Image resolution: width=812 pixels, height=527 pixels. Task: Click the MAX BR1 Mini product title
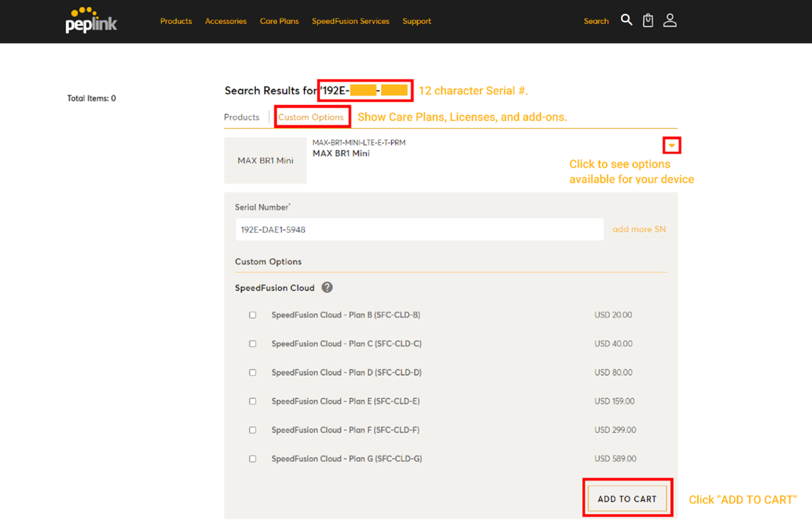341,153
